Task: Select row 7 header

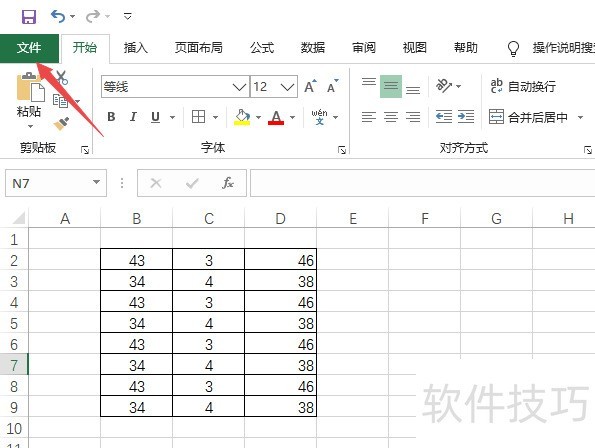Action: 14,365
